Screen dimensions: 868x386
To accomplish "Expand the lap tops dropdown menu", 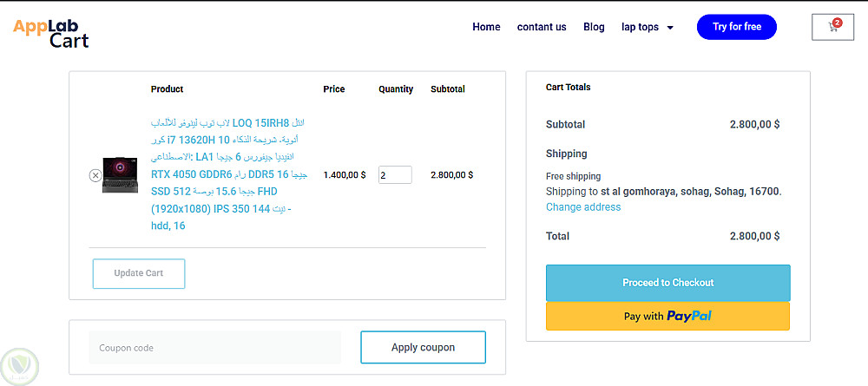I will coord(647,27).
